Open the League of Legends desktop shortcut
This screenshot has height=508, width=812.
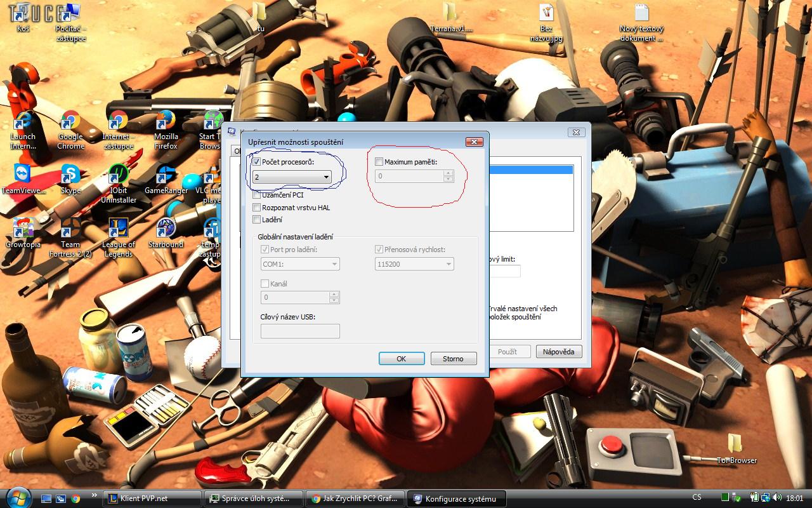(x=118, y=237)
